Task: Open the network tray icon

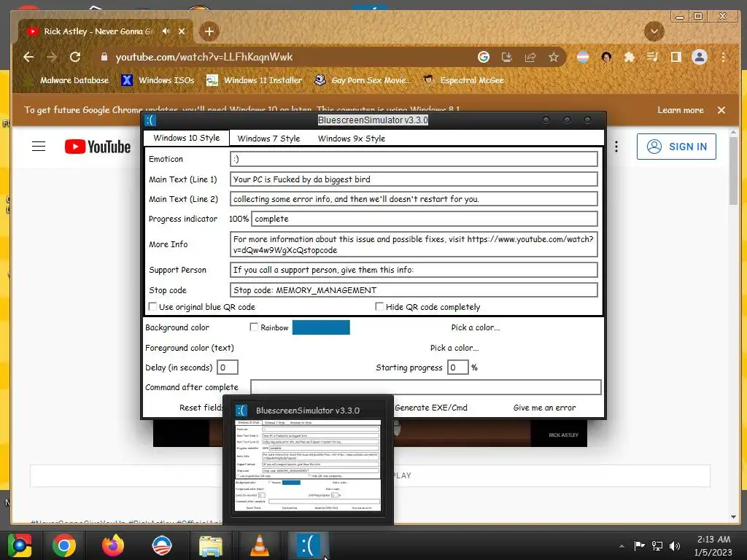Action: 657,546
